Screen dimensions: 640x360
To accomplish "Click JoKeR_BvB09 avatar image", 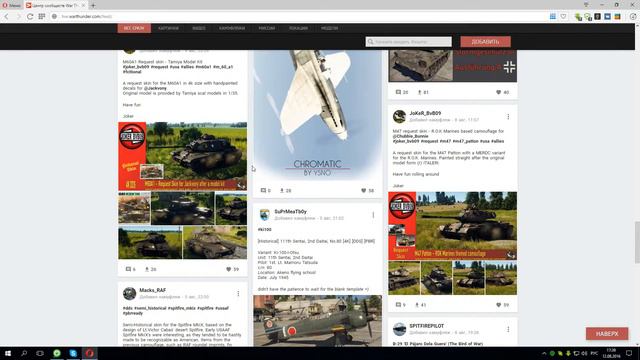I will point(399,117).
